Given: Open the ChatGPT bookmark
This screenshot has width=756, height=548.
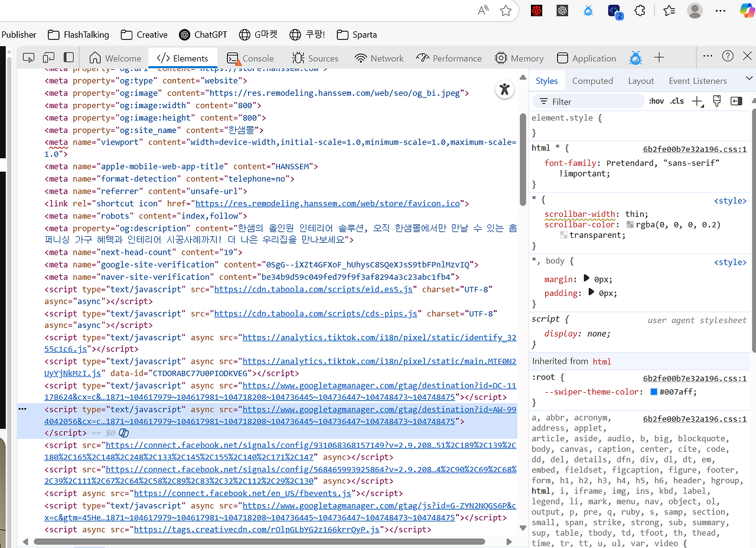Looking at the screenshot, I should pyautogui.click(x=203, y=34).
